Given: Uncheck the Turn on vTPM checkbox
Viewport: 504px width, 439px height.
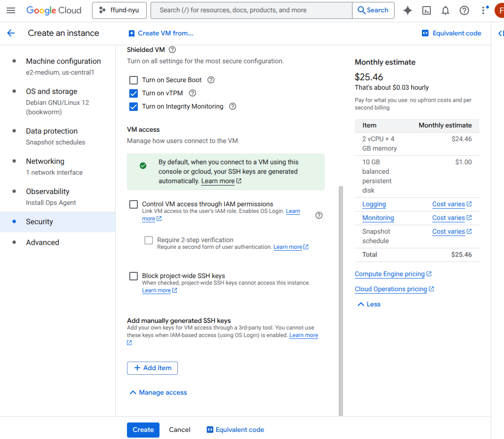Looking at the screenshot, I should point(134,93).
